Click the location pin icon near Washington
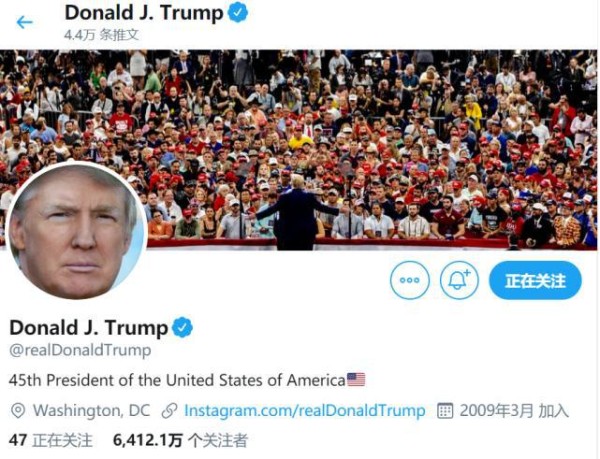 (x=18, y=411)
